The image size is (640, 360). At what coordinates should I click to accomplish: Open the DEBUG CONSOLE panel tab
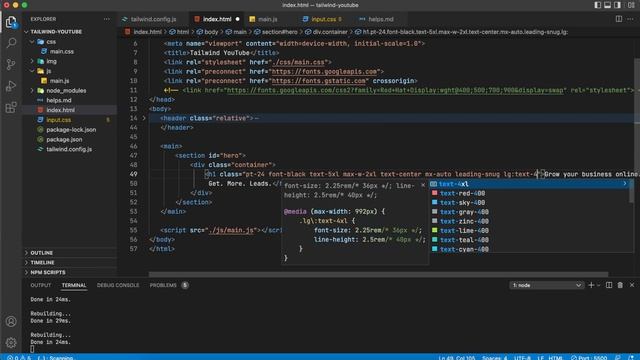(118, 285)
